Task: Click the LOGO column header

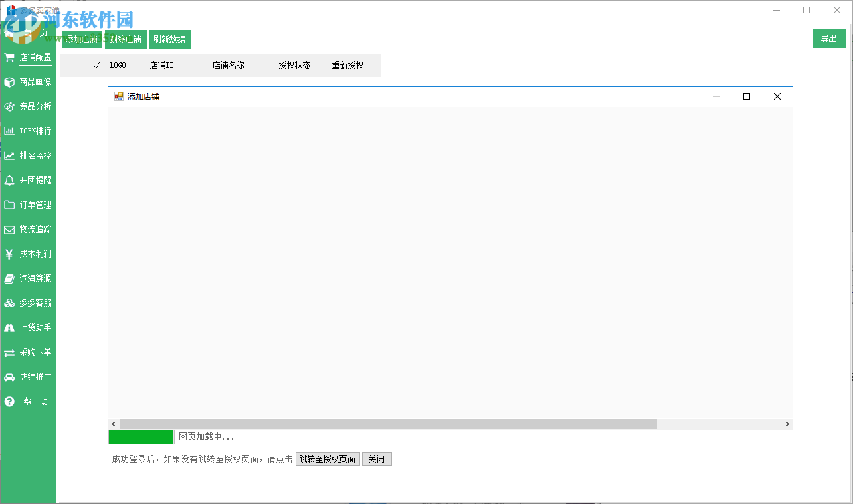Action: click(118, 65)
